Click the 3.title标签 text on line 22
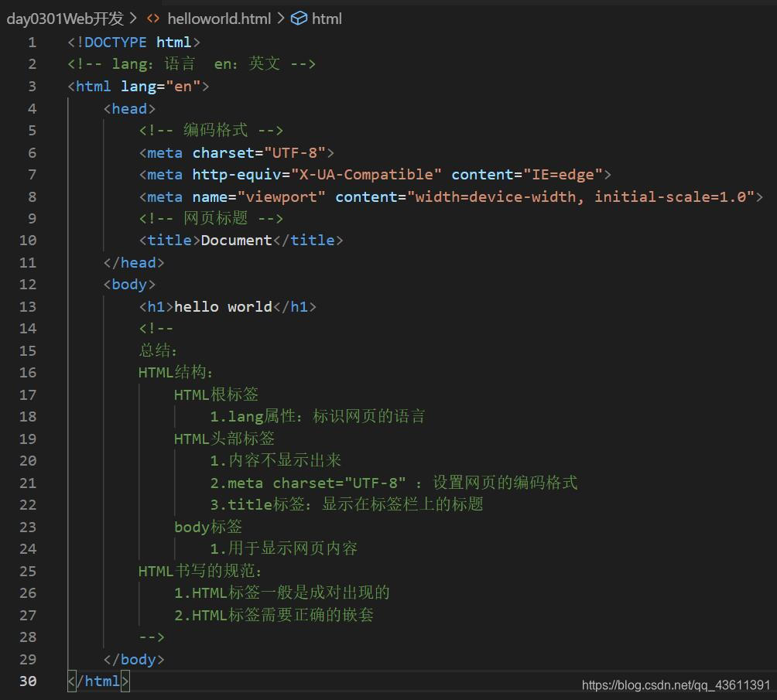The width and height of the screenshot is (777, 700). pyautogui.click(x=347, y=505)
